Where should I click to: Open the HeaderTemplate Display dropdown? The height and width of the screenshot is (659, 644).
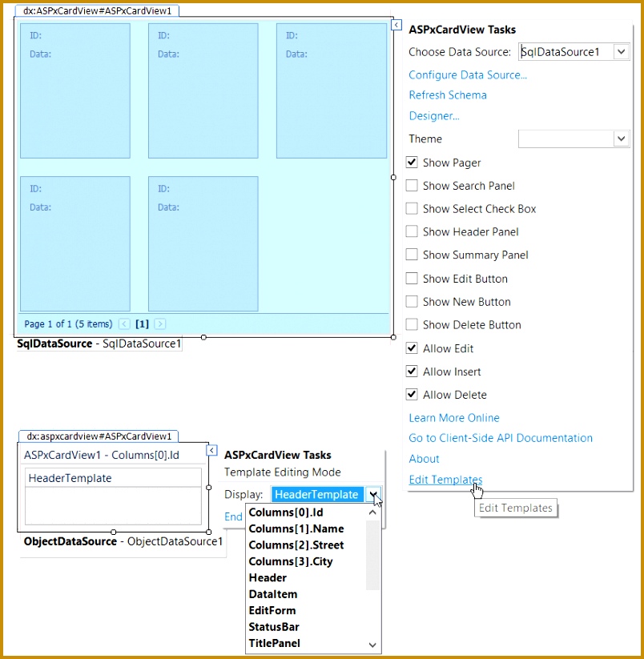pos(372,494)
